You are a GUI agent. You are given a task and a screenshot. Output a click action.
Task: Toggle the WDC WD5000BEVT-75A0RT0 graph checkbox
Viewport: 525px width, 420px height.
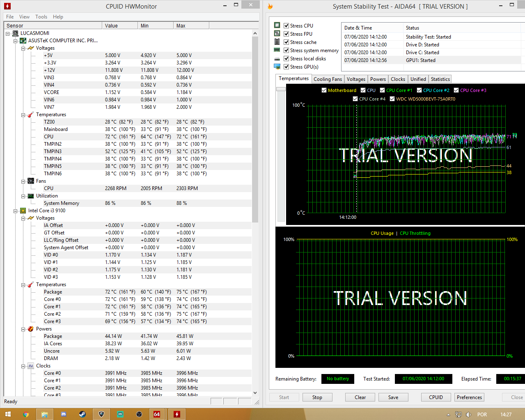[x=392, y=99]
